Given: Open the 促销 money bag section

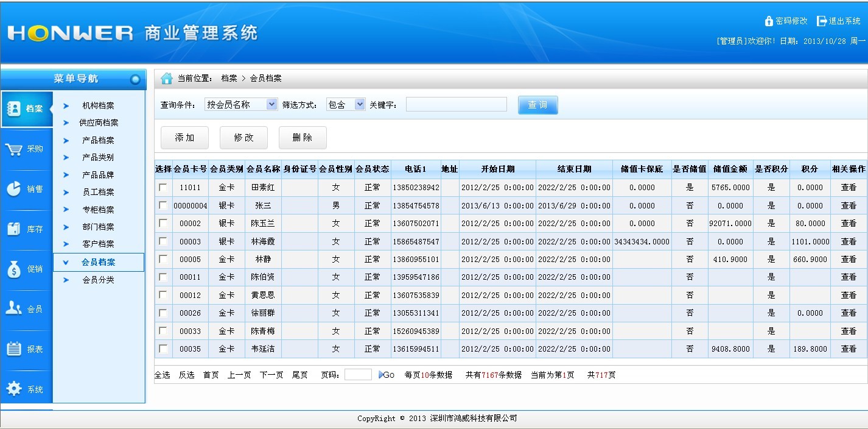Looking at the screenshot, I should [26, 269].
